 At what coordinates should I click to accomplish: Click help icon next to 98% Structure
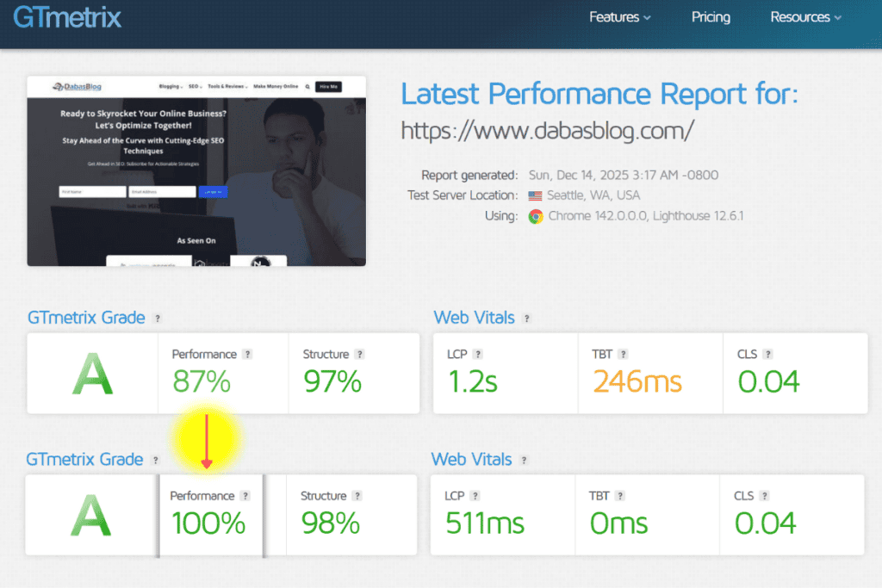point(357,496)
